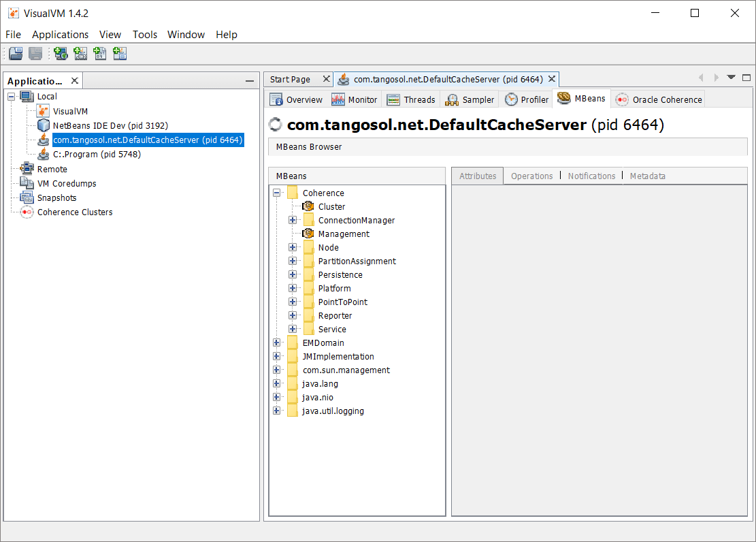Open the Operations view in the MBeans browser
This screenshot has height=542, width=756.
[x=532, y=176]
